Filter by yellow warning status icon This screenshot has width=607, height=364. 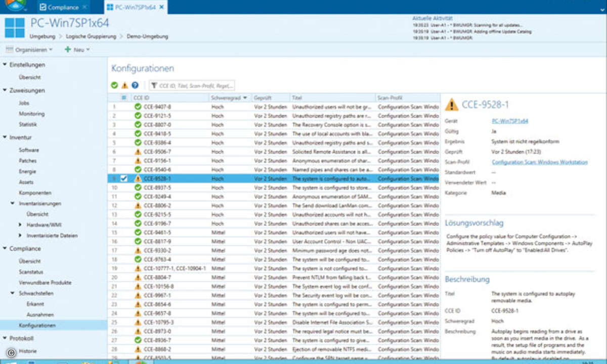coord(124,85)
